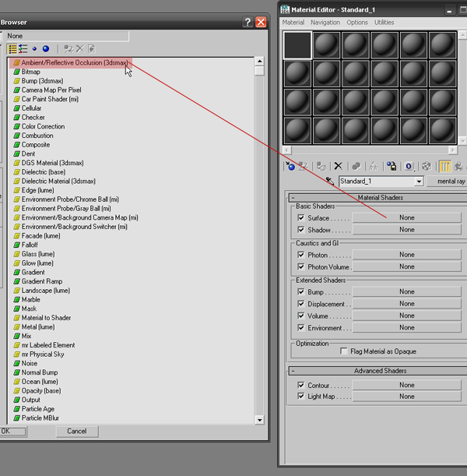Screen dimensions: 467x476
Task: Open browser window help button
Action: click(248, 23)
